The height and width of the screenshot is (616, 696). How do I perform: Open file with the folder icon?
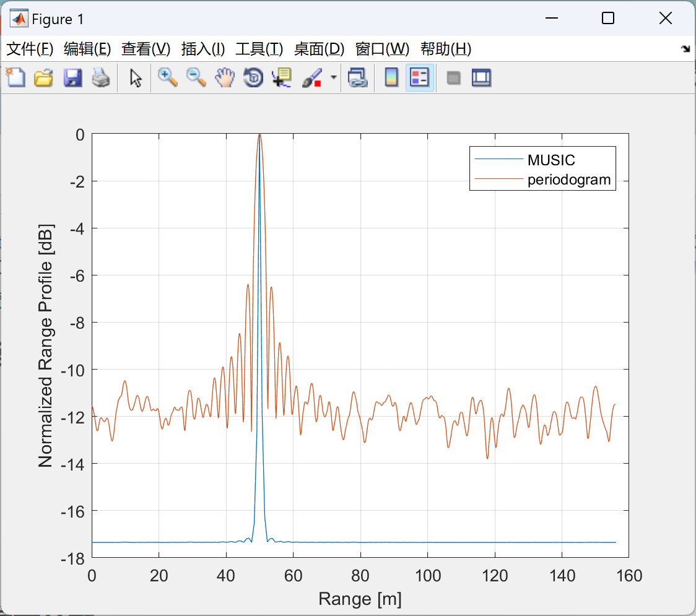pos(43,77)
